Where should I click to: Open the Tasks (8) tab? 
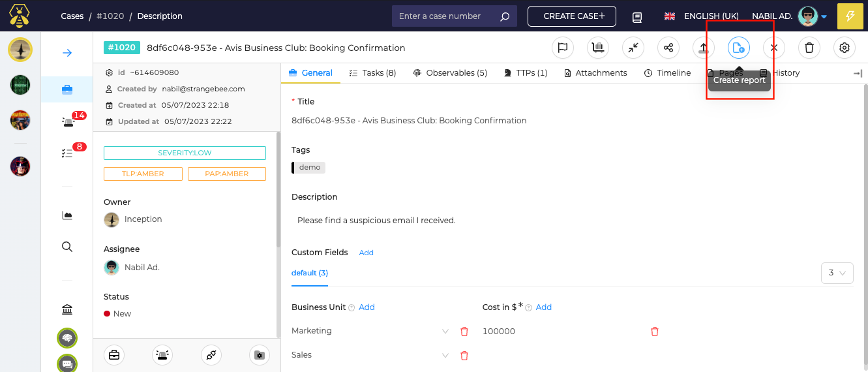(372, 73)
